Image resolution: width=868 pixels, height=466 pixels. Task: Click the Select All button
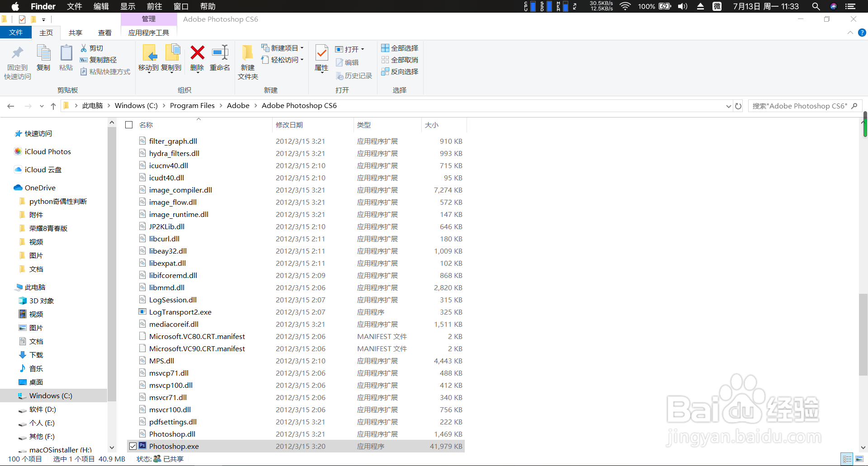400,48
